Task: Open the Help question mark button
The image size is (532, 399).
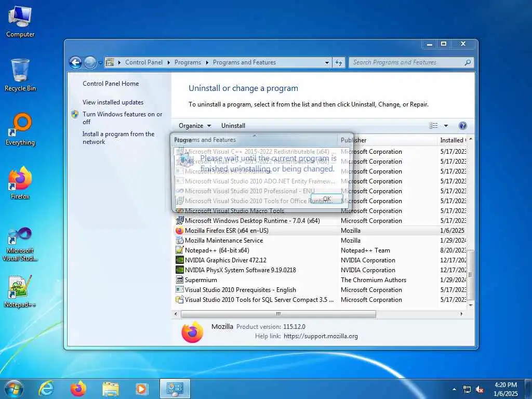Action: tap(463, 126)
